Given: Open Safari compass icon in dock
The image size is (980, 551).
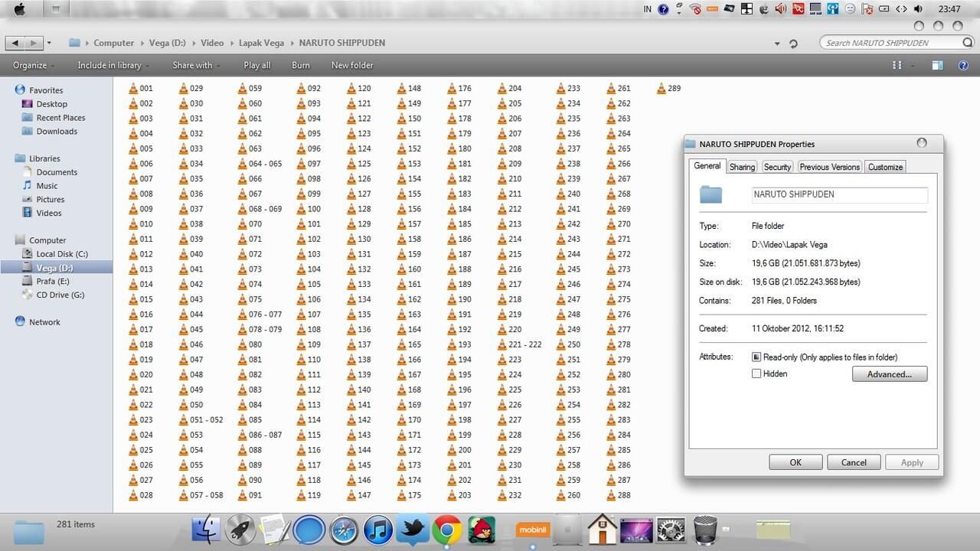Looking at the screenshot, I should [x=344, y=530].
